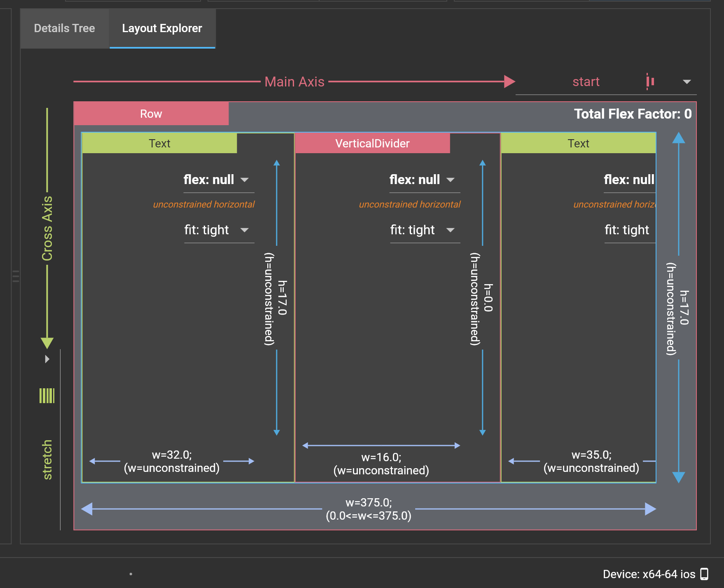Select the VerticalDivider widget label
Screen dimensions: 724x588
coord(372,143)
